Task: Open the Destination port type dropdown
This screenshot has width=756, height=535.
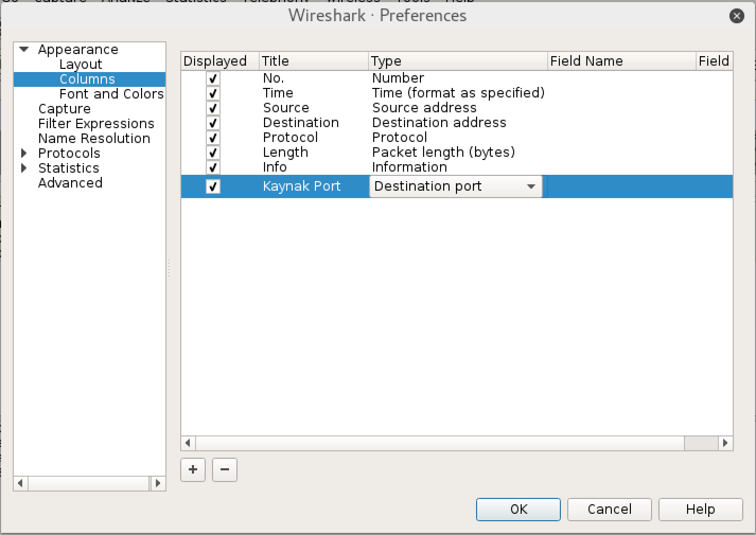Action: [455, 186]
